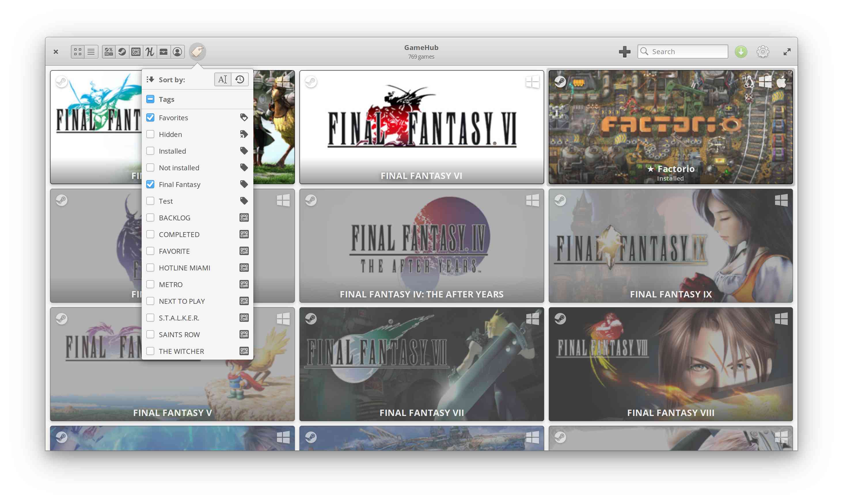Switch to grid view layout

(x=77, y=51)
